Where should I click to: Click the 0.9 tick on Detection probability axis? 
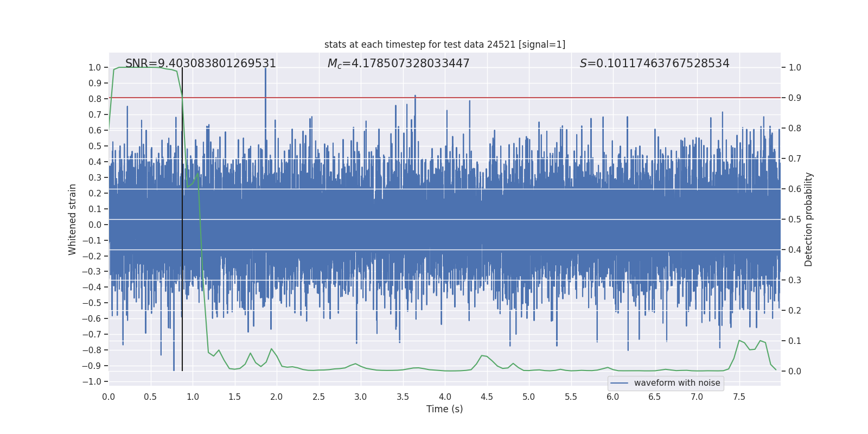pyautogui.click(x=794, y=98)
